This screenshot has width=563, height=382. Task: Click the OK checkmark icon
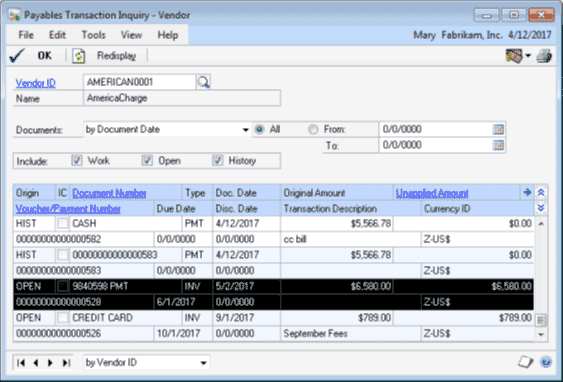click(x=17, y=56)
